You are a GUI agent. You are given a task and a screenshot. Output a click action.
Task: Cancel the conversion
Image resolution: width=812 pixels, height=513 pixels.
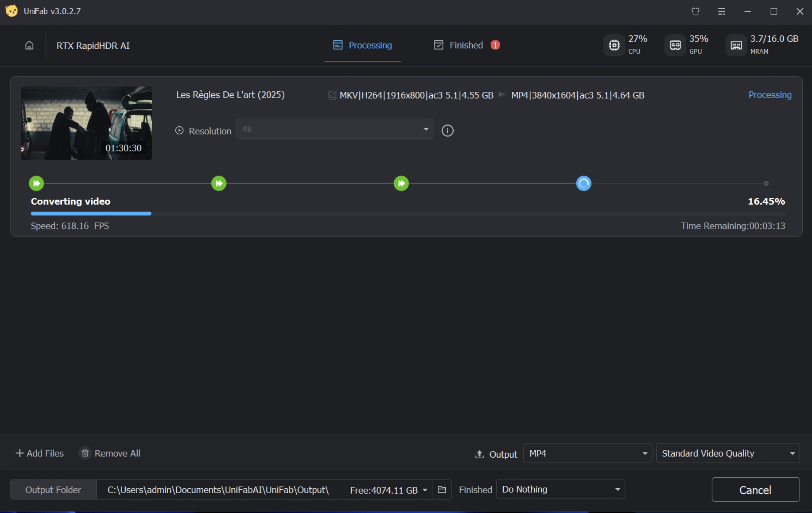pyautogui.click(x=755, y=490)
